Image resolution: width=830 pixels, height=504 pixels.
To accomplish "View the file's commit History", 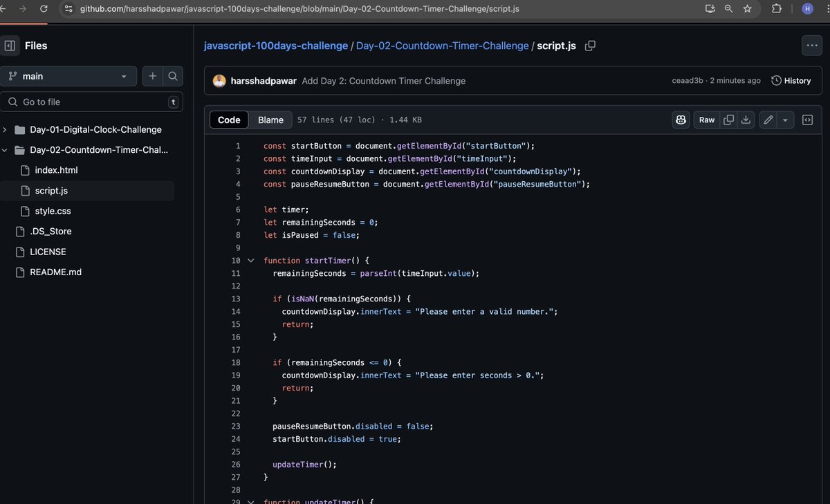I will pos(791,80).
